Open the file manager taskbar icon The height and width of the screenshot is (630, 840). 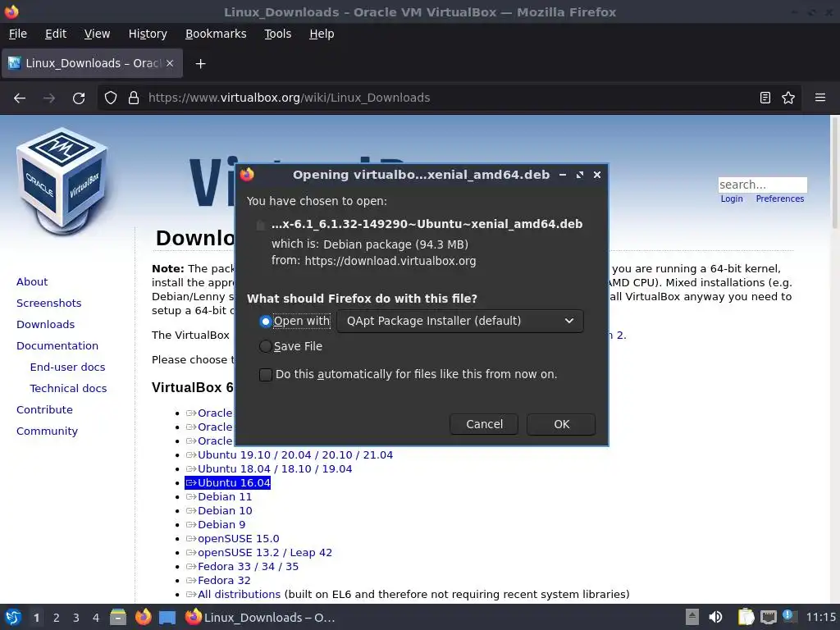pyautogui.click(x=118, y=618)
